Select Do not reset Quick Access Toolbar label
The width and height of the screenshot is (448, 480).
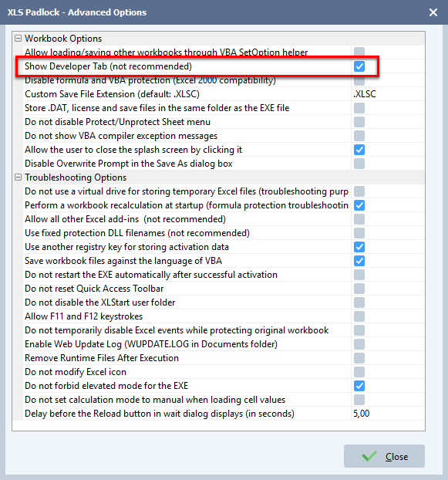94,289
